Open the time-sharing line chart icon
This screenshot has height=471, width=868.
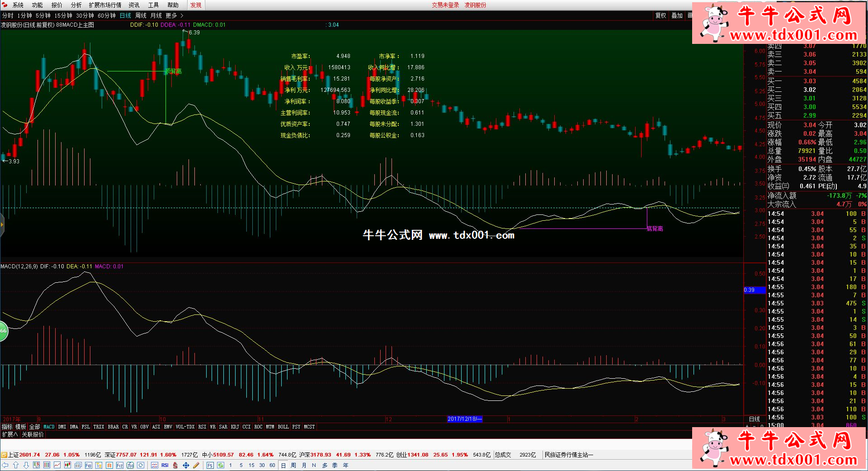click(x=57, y=465)
